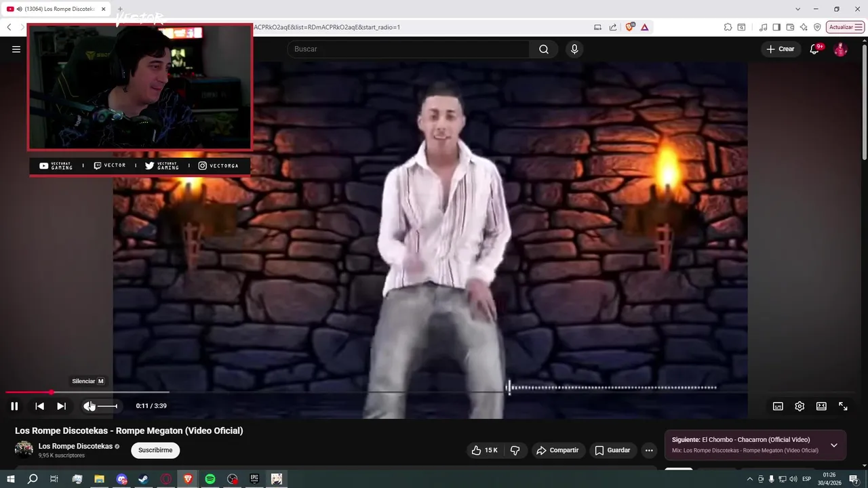Open the Leo AI sparkle icon

click(x=804, y=27)
